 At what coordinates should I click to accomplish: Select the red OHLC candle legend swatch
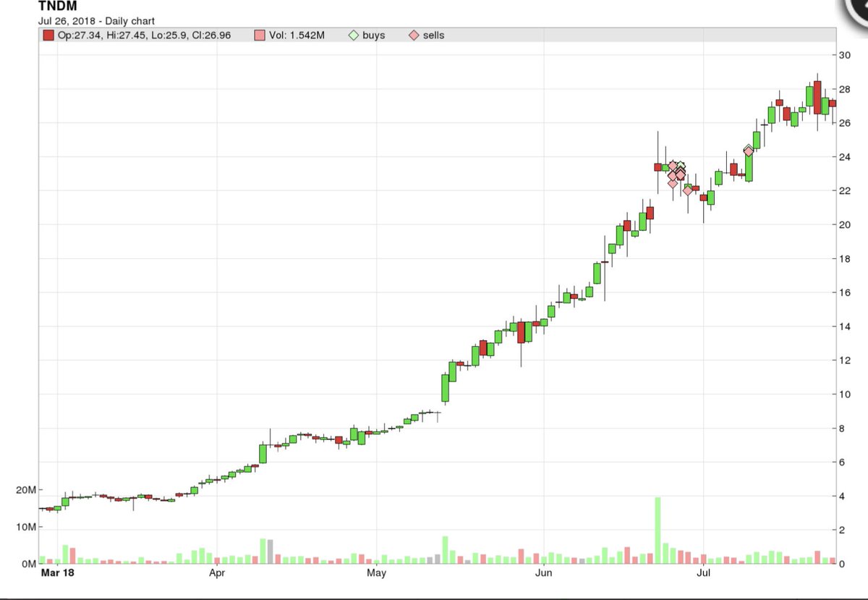click(x=48, y=35)
